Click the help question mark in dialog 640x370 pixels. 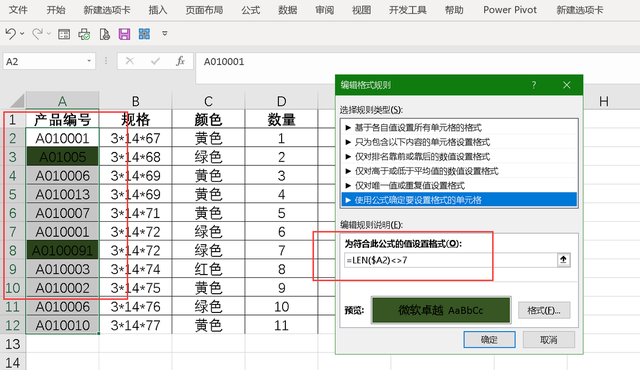(534, 85)
